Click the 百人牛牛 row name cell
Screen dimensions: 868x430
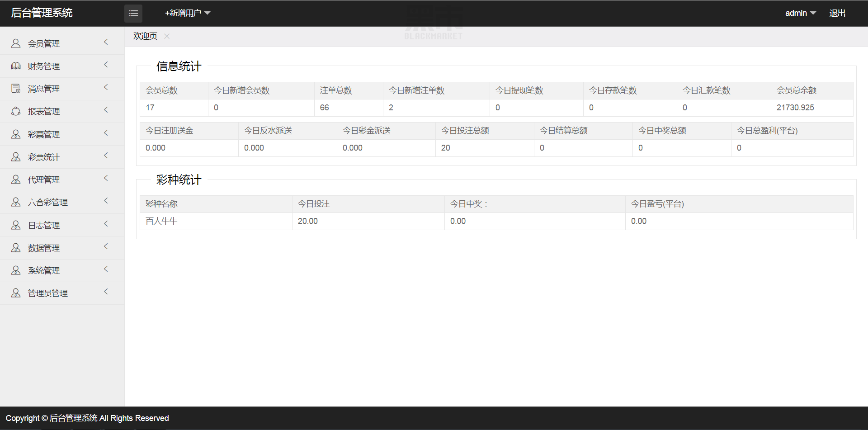click(216, 221)
